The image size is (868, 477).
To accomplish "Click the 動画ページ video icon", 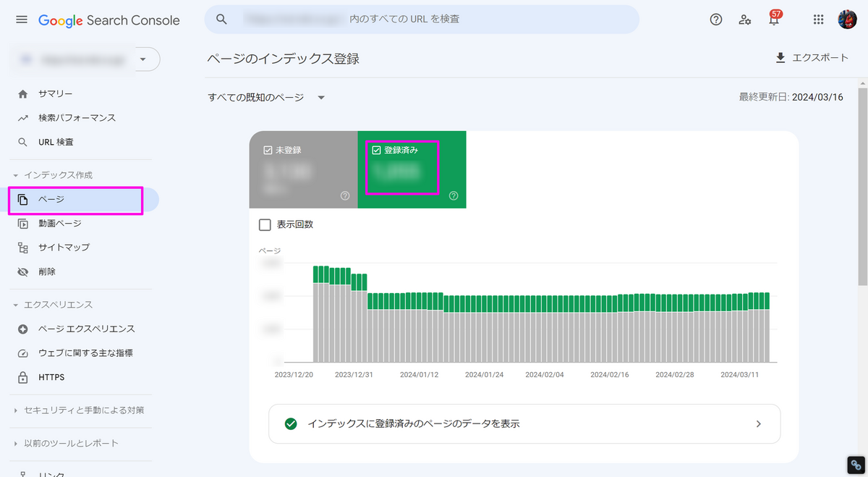I will [23, 224].
